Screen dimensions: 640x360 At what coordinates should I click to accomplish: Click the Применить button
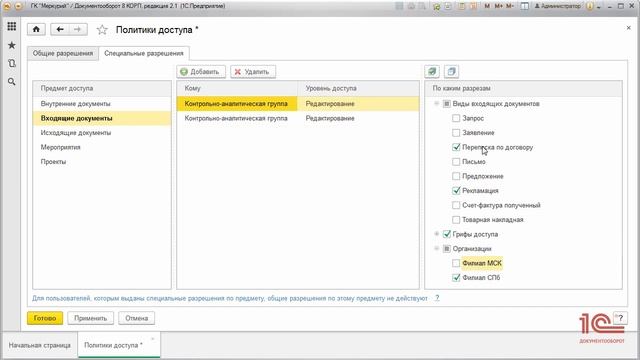tap(90, 318)
